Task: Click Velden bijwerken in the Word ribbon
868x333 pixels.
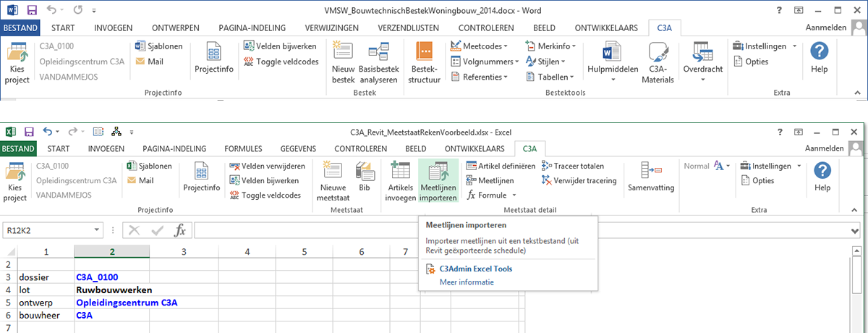Action: (281, 46)
